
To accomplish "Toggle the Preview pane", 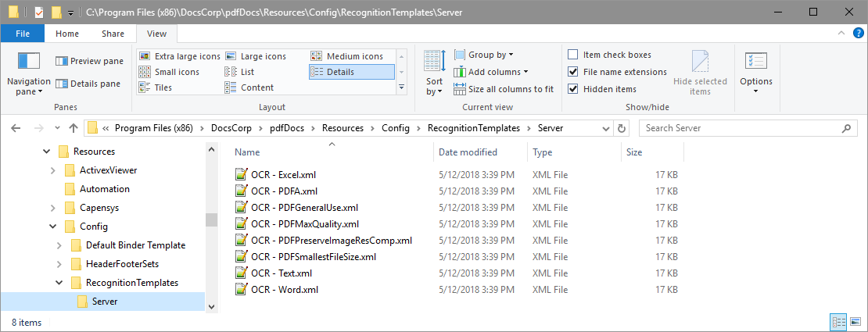I will coord(90,61).
